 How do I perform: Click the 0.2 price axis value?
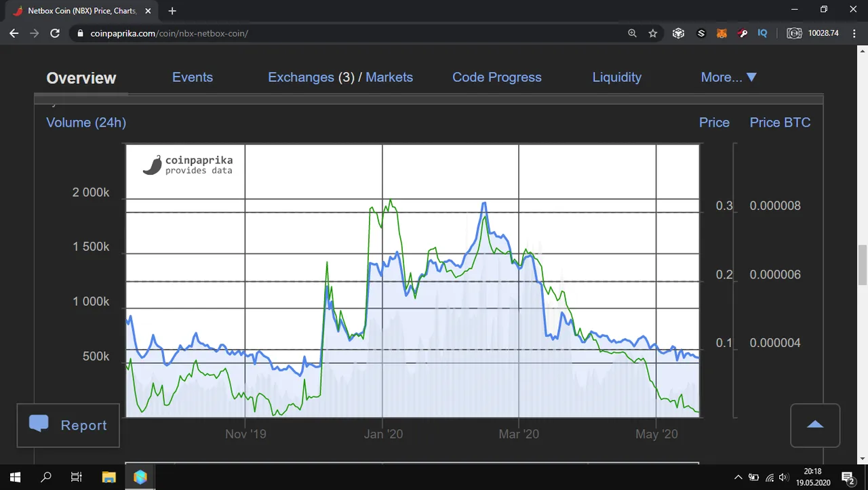[724, 275]
